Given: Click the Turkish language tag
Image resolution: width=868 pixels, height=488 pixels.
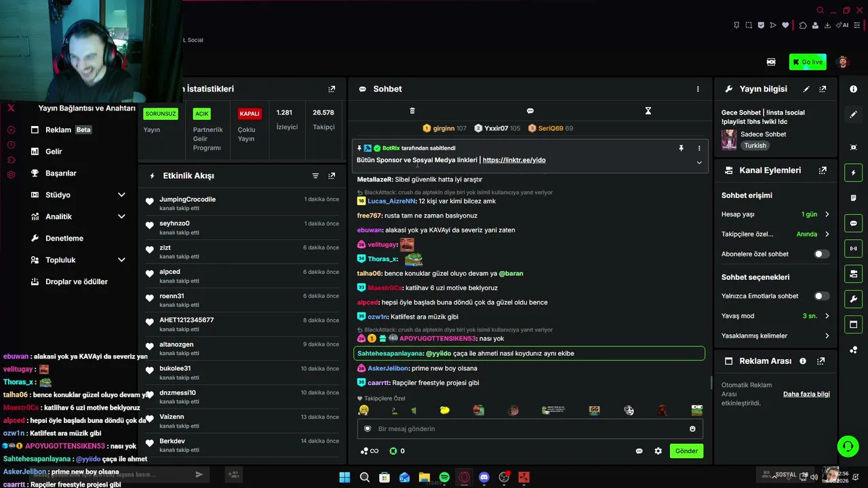Looking at the screenshot, I should [x=755, y=146].
